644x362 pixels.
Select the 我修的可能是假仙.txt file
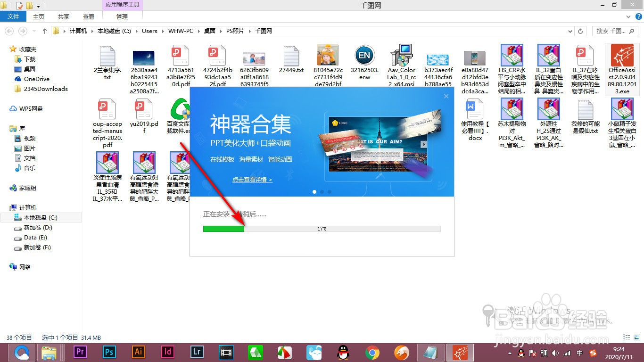tap(586, 116)
